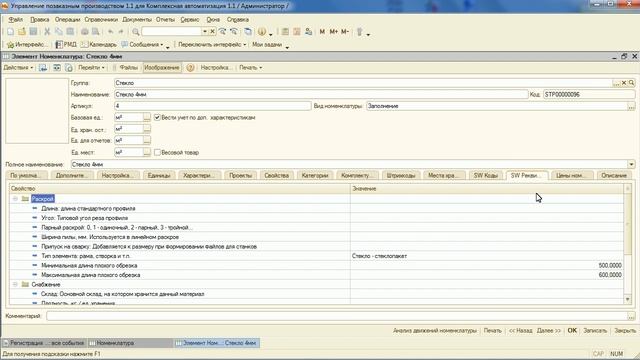This screenshot has height=360, width=640.
Task: Enable the 'Весовой товар' checkbox
Action: coord(157,153)
